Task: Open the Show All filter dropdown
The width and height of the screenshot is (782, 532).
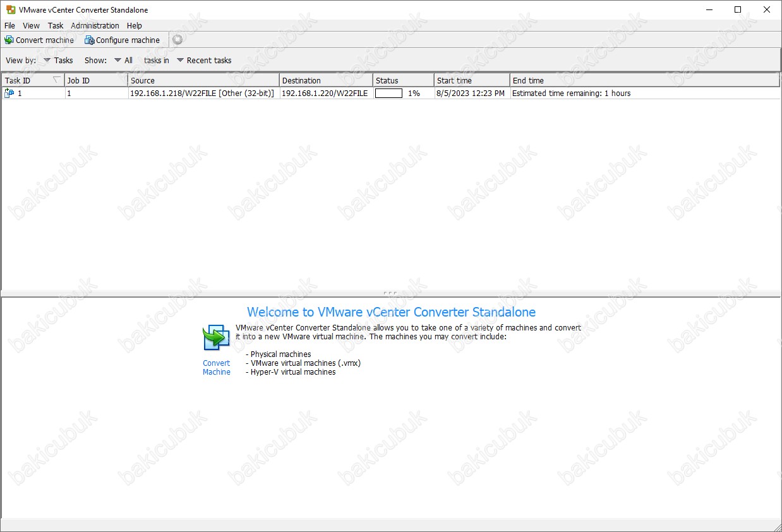Action: pos(123,61)
